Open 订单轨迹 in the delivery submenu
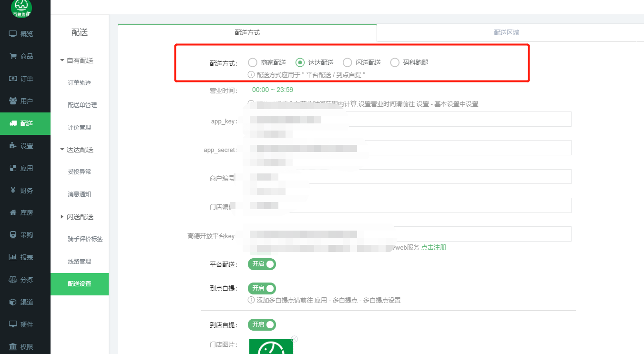644x354 pixels. 79,83
